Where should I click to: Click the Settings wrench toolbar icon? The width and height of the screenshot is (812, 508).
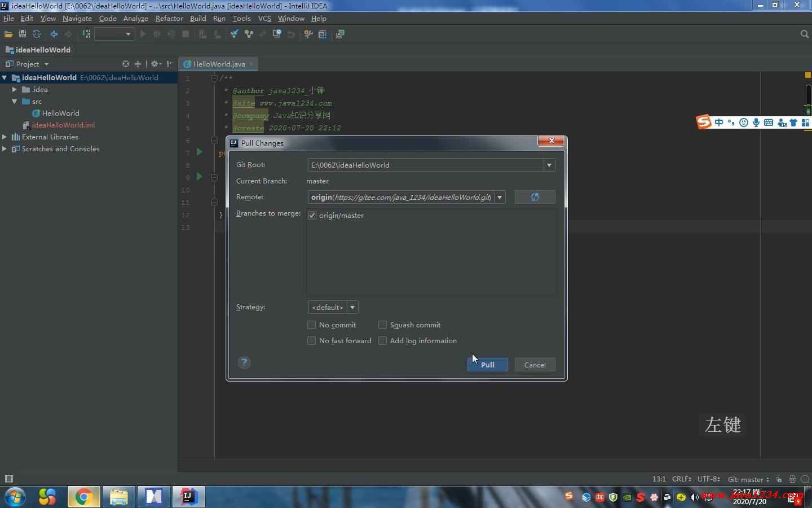click(x=308, y=34)
